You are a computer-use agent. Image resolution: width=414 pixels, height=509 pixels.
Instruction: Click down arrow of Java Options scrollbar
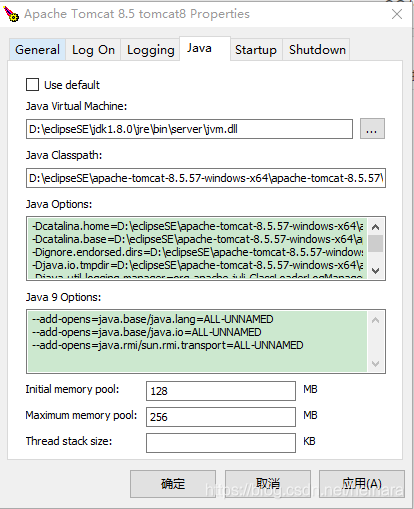pos(376,271)
